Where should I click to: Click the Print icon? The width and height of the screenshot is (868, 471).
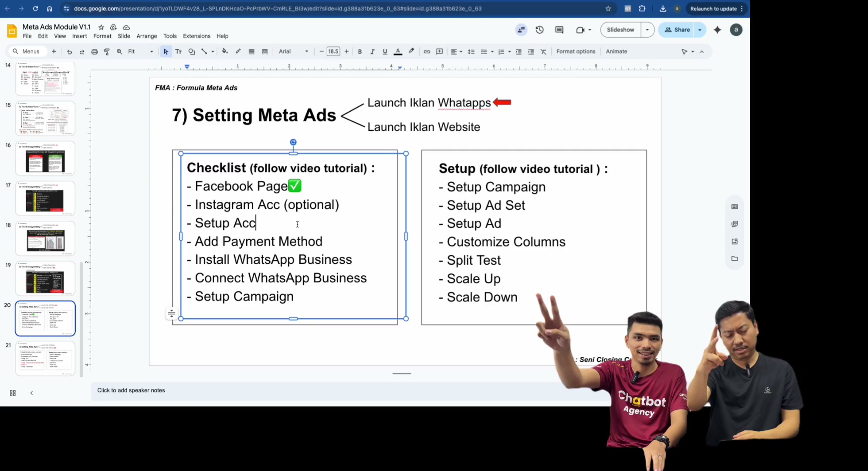pos(94,51)
